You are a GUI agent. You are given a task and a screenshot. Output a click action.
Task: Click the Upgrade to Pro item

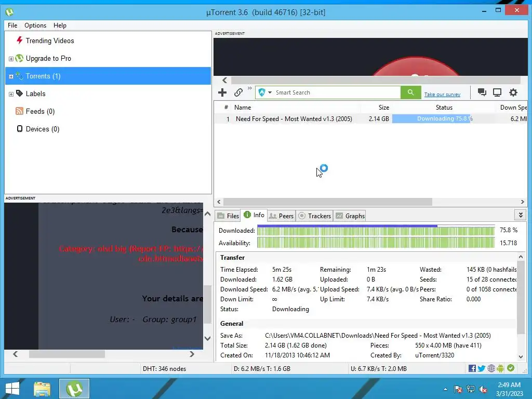(x=48, y=58)
